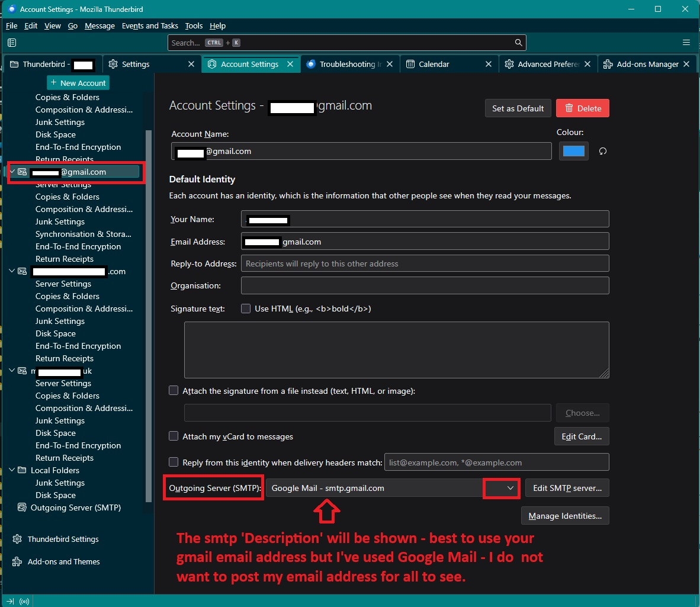Collapse the Local Folders tree

coord(12,470)
